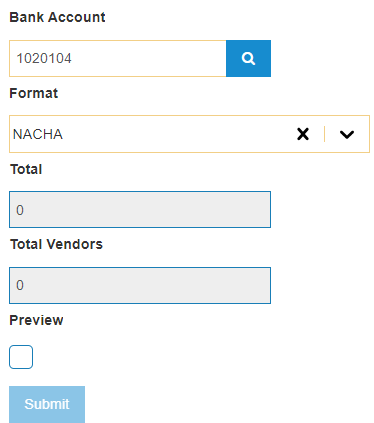Click the Preview label text

tap(36, 320)
